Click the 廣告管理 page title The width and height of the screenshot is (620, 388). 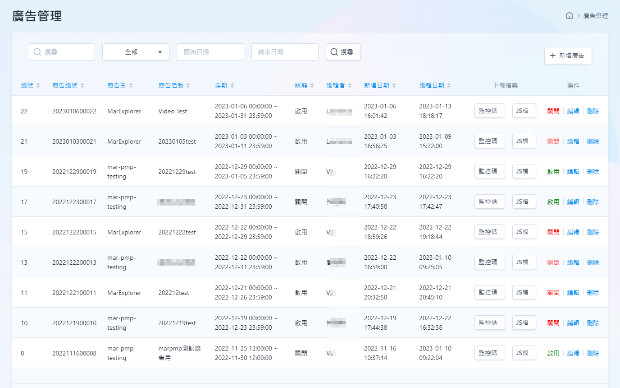click(37, 16)
